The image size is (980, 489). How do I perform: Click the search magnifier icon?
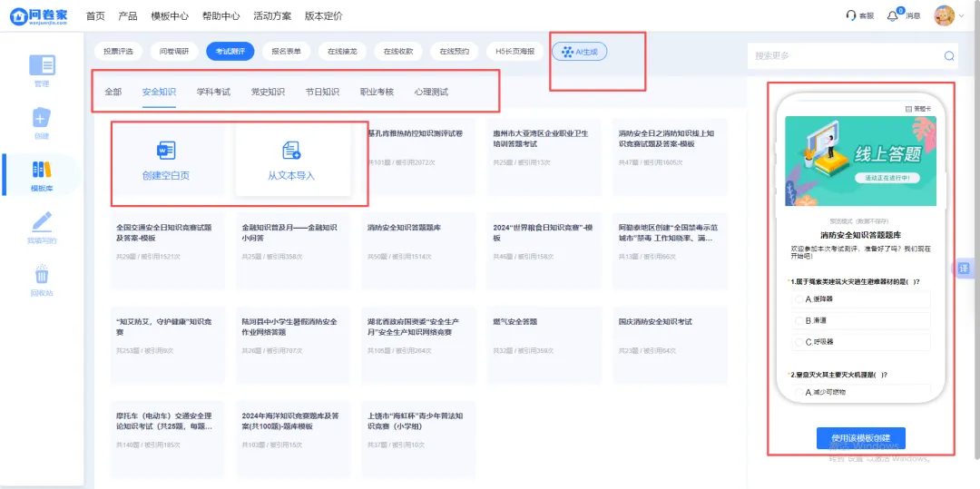[949, 55]
